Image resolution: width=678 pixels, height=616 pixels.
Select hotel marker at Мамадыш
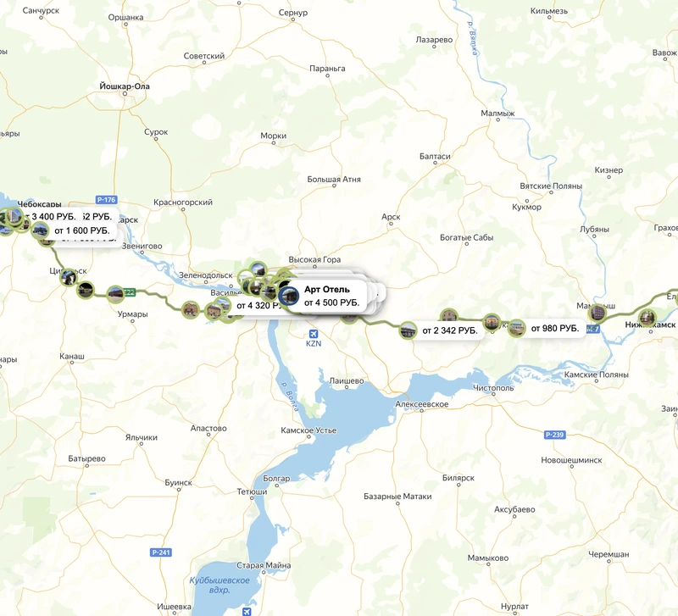pos(597,312)
